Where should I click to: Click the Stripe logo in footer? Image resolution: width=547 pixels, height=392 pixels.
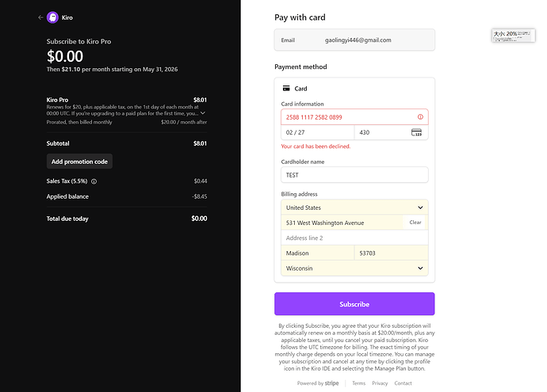point(331,383)
